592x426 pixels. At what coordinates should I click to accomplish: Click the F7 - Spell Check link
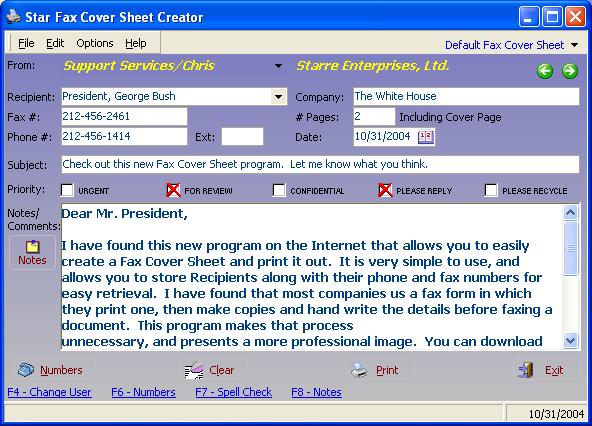234,392
